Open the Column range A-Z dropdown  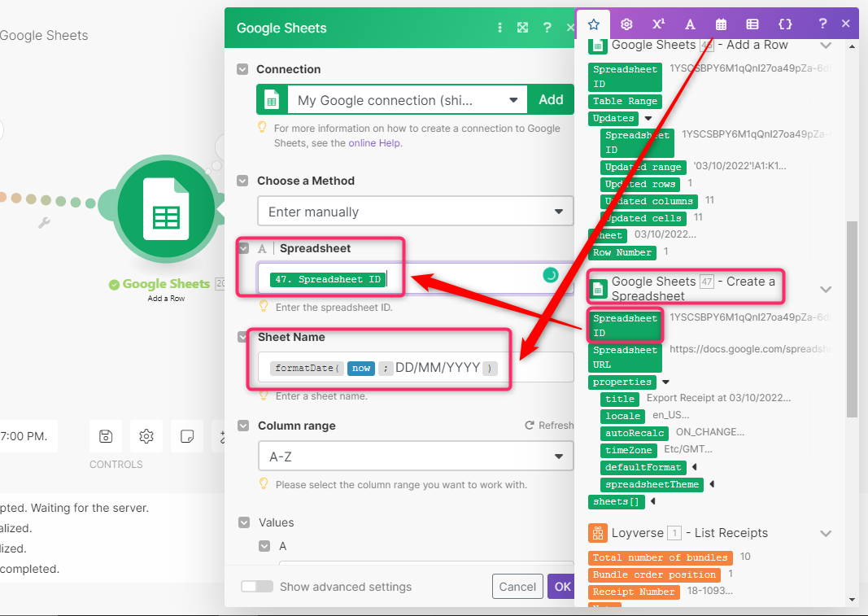[x=415, y=456]
